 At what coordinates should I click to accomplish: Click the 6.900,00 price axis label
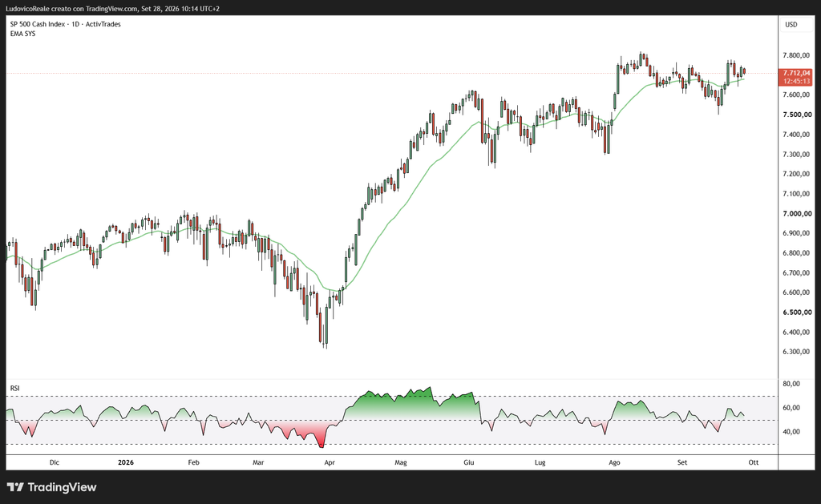point(797,233)
